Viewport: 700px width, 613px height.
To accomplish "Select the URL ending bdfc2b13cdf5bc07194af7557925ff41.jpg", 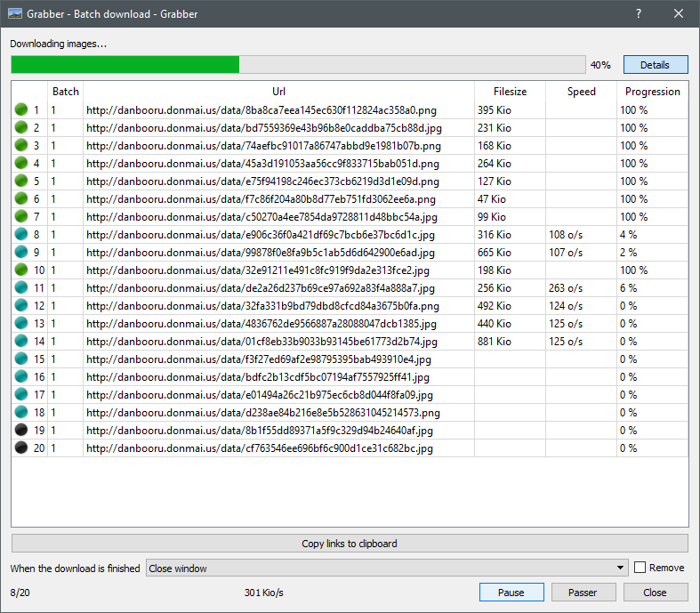I will (x=258, y=377).
